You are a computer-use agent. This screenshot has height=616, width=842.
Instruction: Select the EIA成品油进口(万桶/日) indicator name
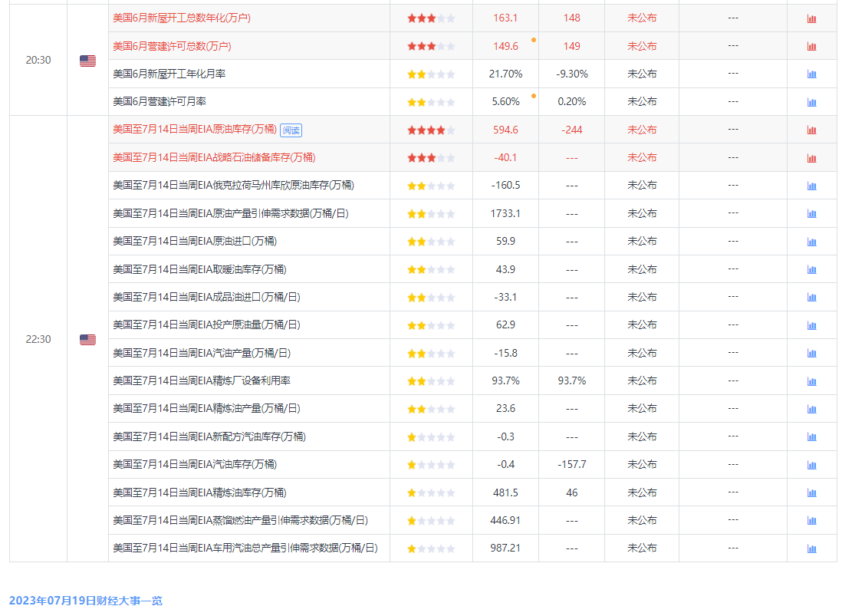[207, 297]
